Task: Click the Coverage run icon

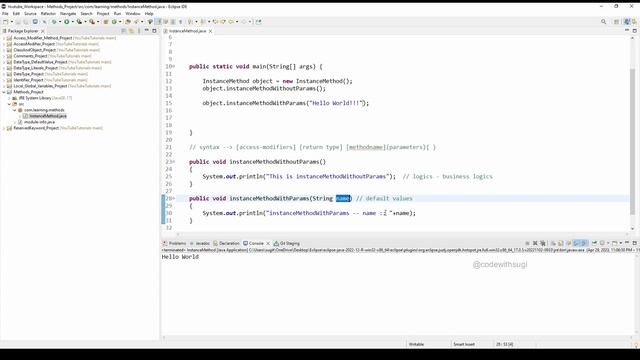Action: [x=79, y=22]
